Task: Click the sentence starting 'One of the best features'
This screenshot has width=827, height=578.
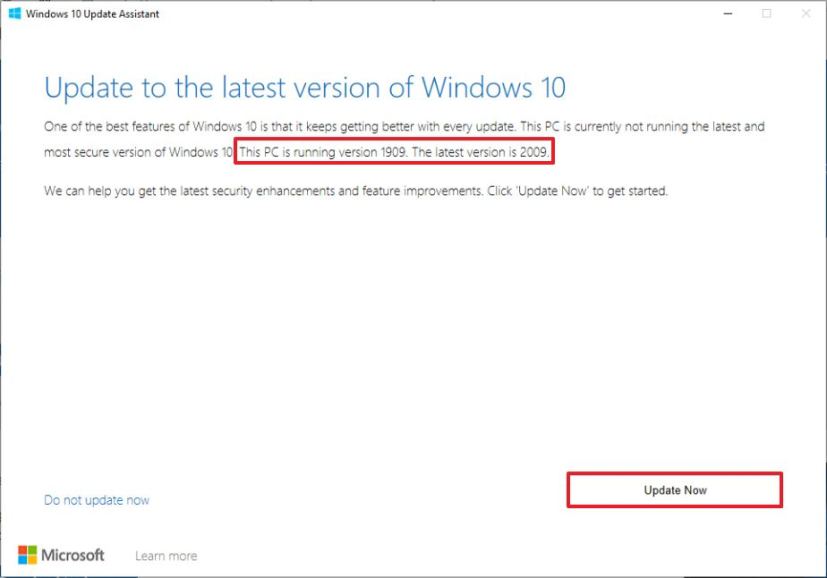Action: coord(400,125)
